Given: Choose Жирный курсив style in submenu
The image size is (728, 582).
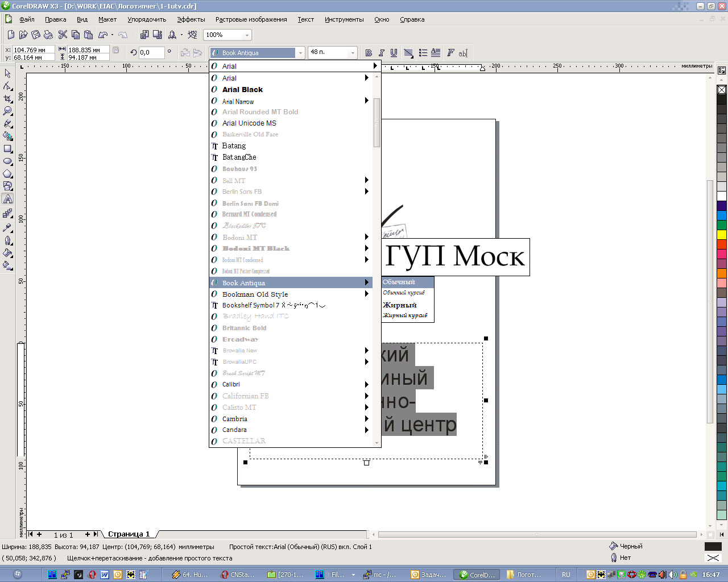Looking at the screenshot, I should [x=408, y=315].
